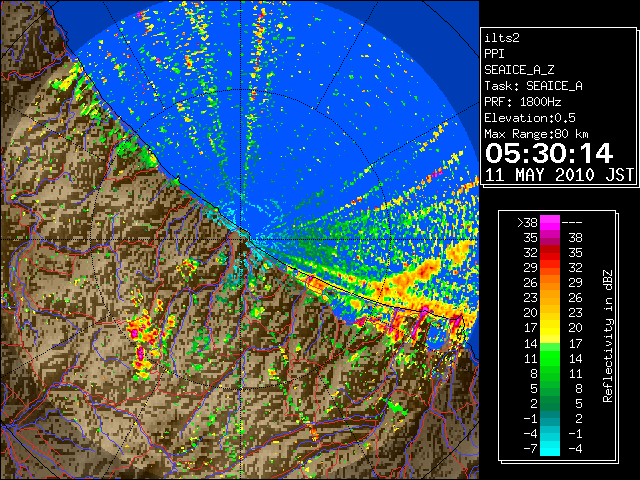The height and width of the screenshot is (480, 640).
Task: Pick the magenta band atop the color scale
Action: pyautogui.click(x=550, y=223)
